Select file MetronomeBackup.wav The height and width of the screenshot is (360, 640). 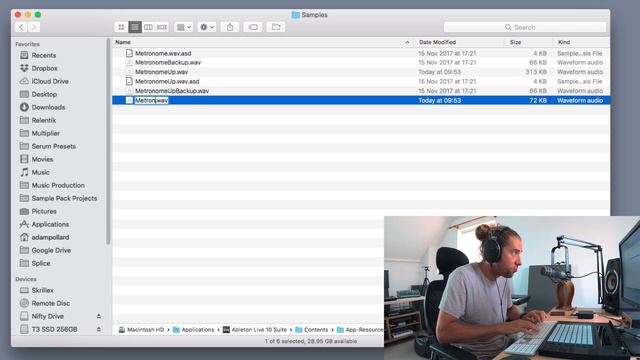click(x=168, y=63)
